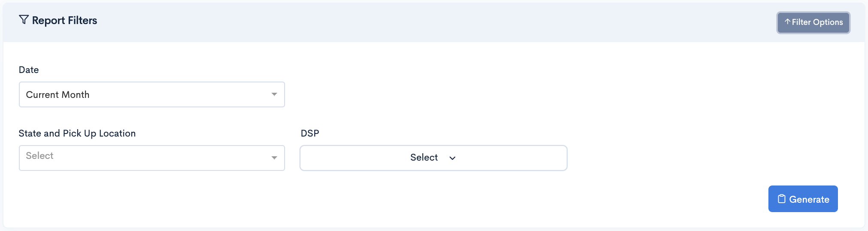Screen dimensions: 868x231
Task: Focus the Select placeholder in location field
Action: tap(39, 155)
